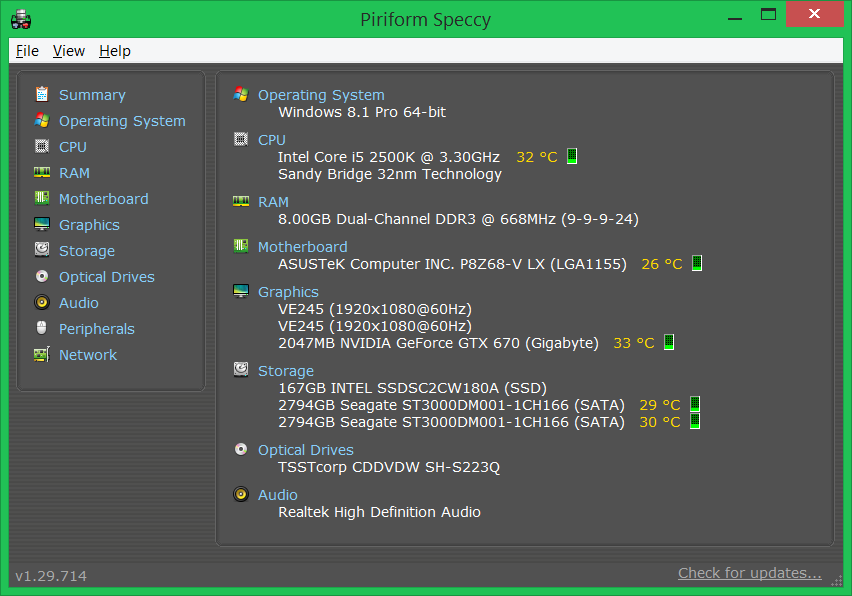Viewport: 852px width, 596px height.
Task: Open the Audio section from sidebar
Action: tap(79, 303)
